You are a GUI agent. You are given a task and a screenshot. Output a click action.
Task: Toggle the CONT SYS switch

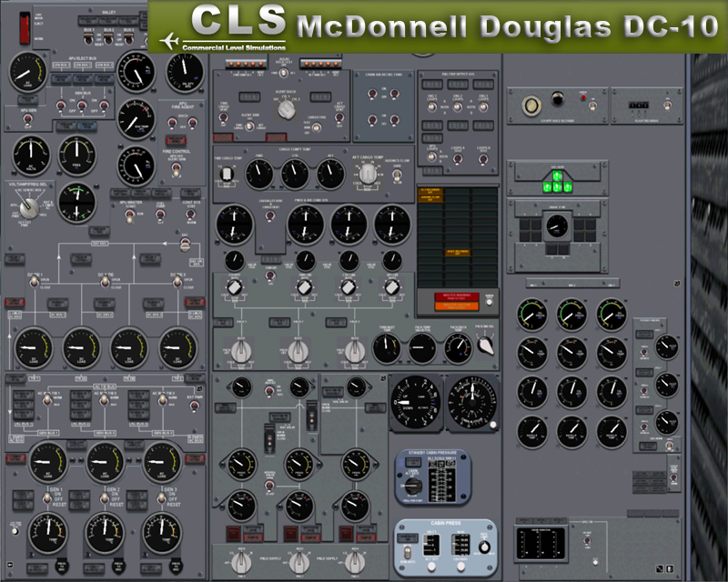coord(190,214)
